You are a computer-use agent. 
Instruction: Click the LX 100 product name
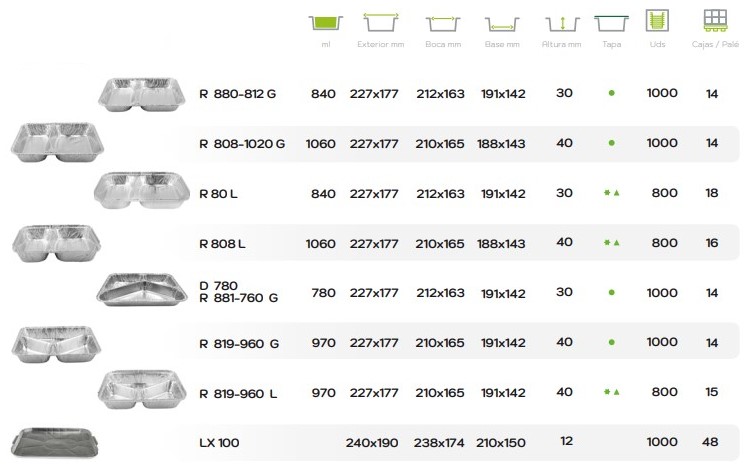[219, 443]
